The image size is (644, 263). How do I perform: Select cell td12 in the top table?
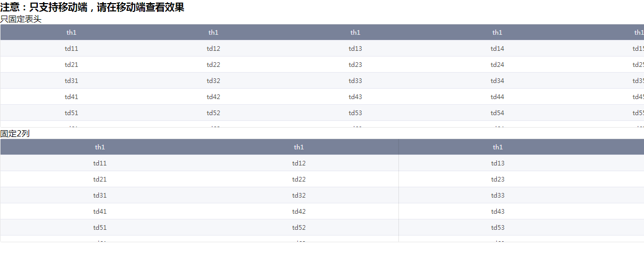point(213,49)
